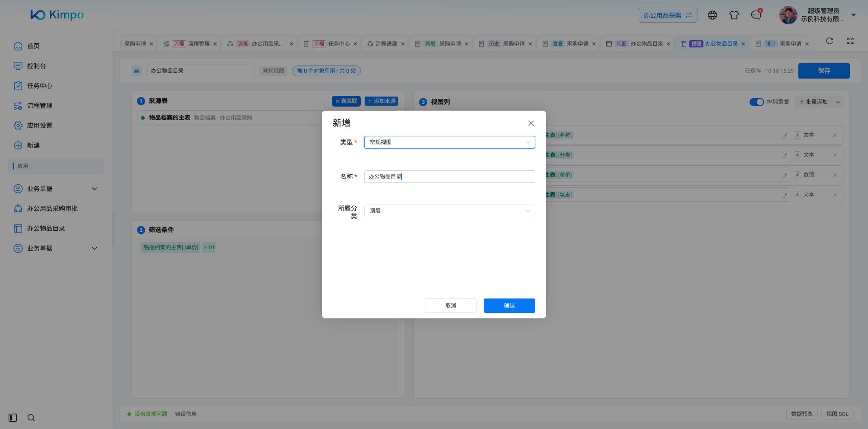This screenshot has height=429, width=868.
Task: Click the 办公用品采购 switcher button
Action: pyautogui.click(x=668, y=15)
